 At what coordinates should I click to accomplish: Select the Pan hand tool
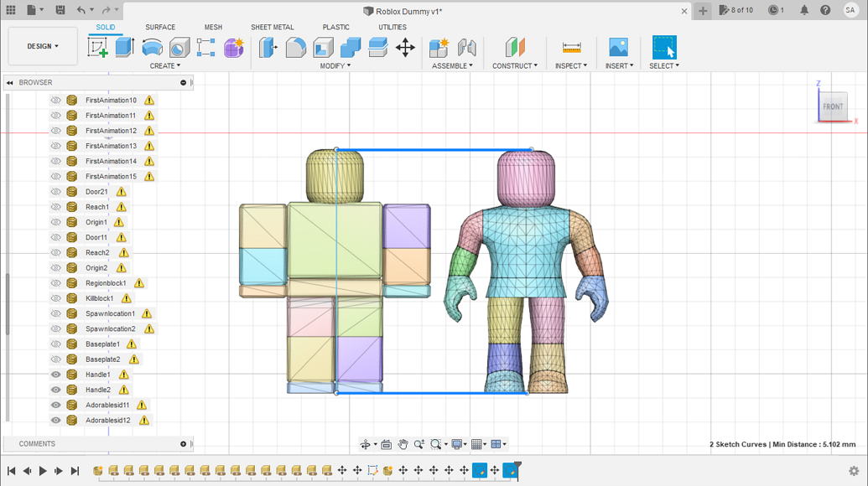403,444
